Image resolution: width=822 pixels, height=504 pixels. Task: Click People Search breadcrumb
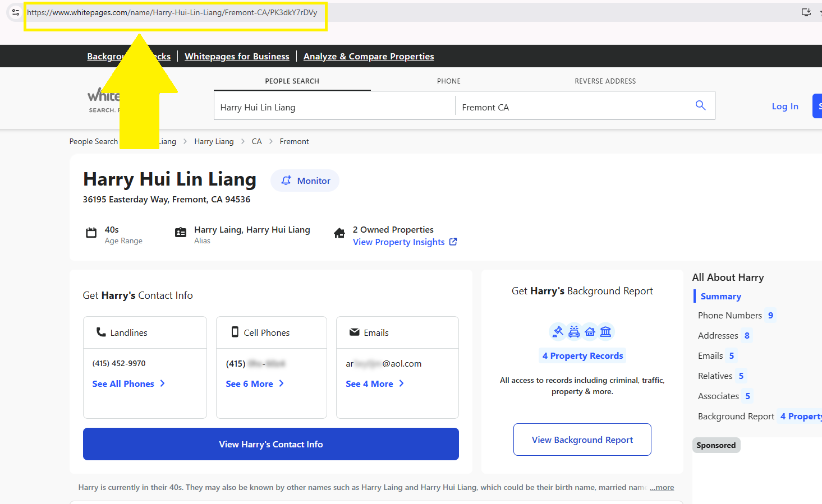click(x=94, y=141)
